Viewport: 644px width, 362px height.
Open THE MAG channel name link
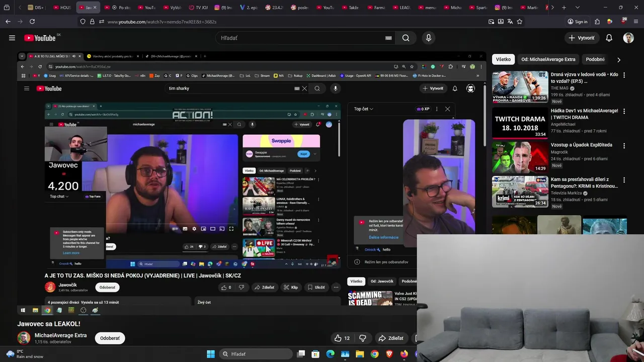[559, 88]
